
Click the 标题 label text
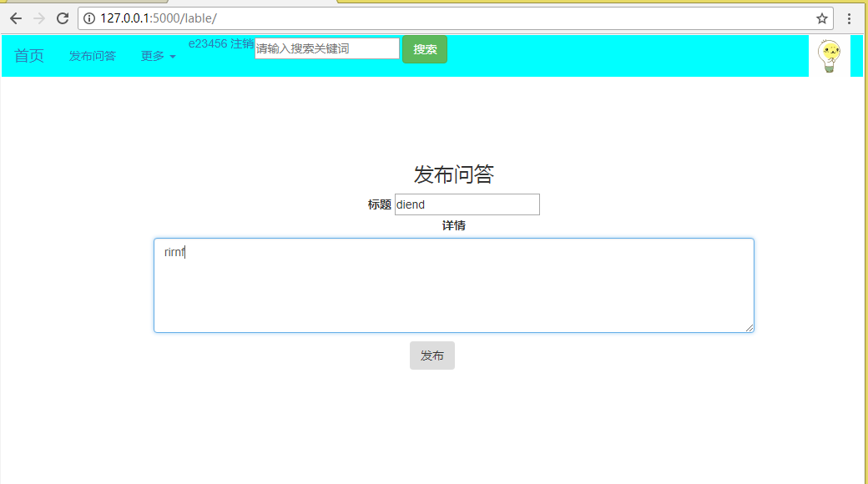coord(380,205)
